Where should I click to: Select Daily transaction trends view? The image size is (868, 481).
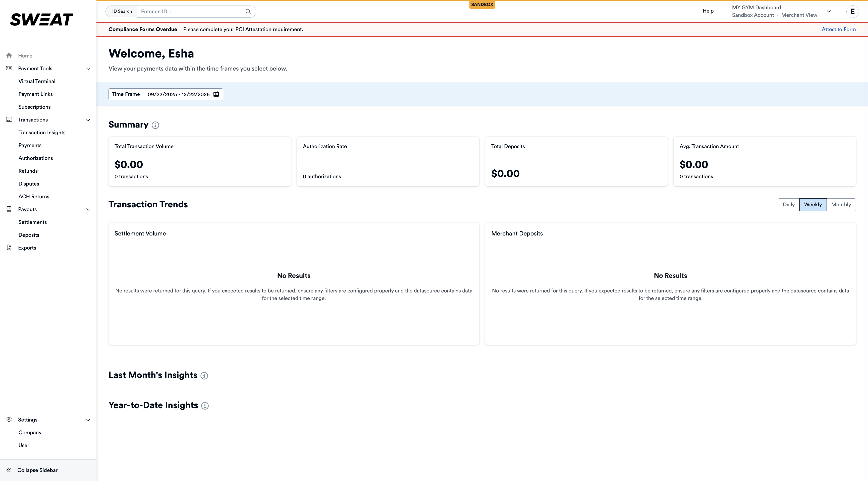[x=788, y=204]
